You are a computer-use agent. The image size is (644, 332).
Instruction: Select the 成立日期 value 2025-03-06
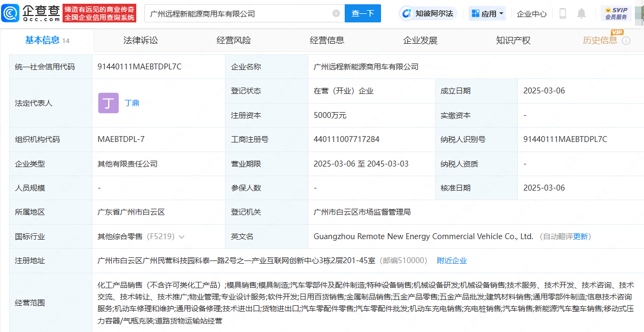pyautogui.click(x=544, y=91)
